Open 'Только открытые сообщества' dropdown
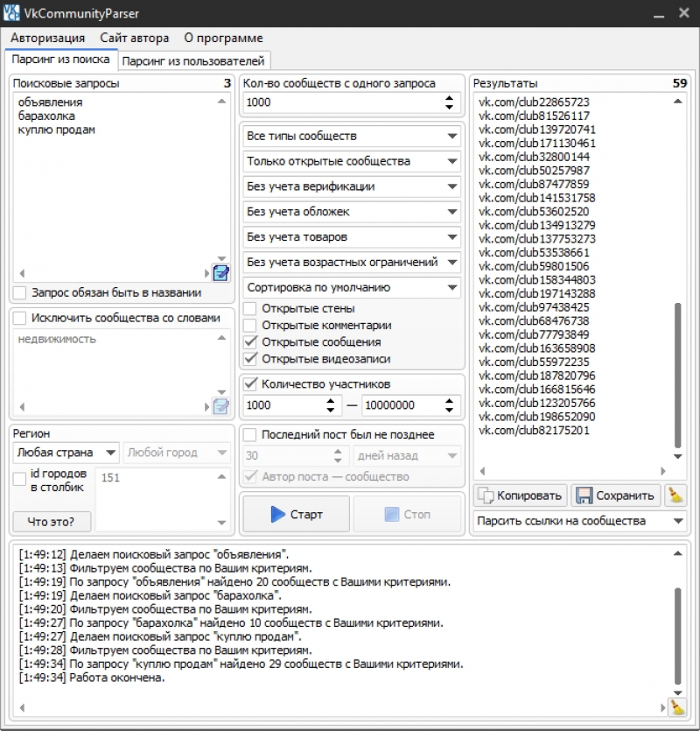 tap(352, 161)
